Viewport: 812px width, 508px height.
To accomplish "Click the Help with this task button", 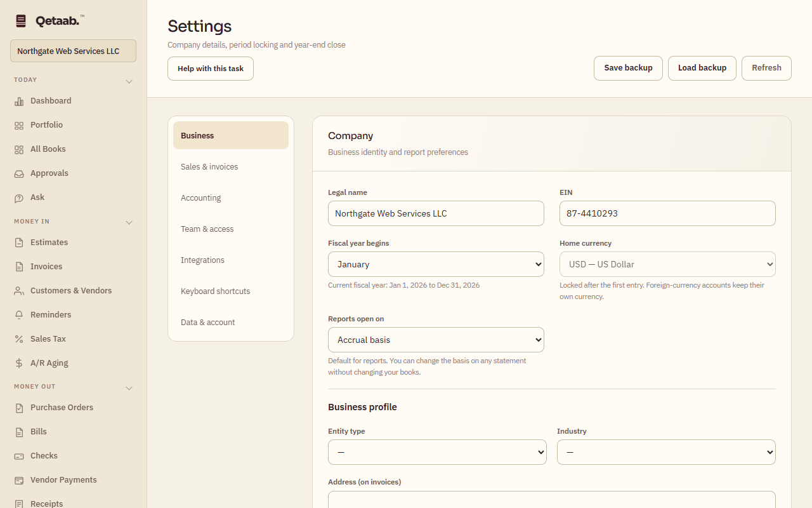I will pos(211,69).
